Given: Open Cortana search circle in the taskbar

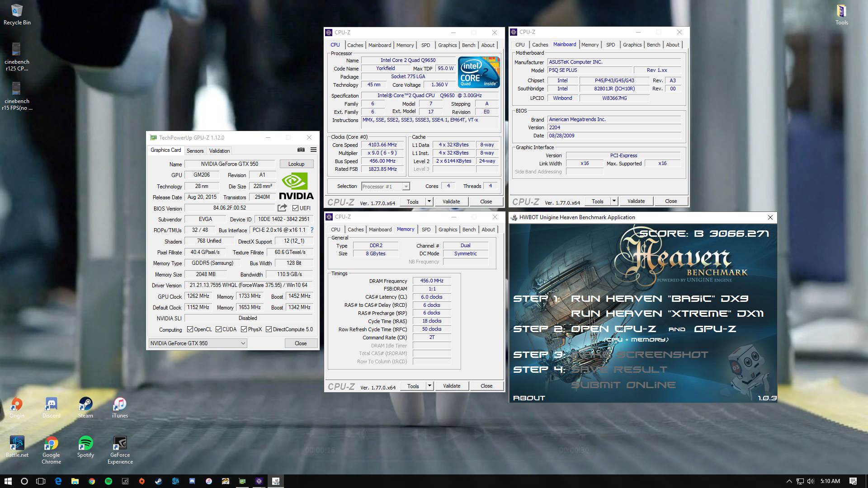Looking at the screenshot, I should [x=24, y=481].
